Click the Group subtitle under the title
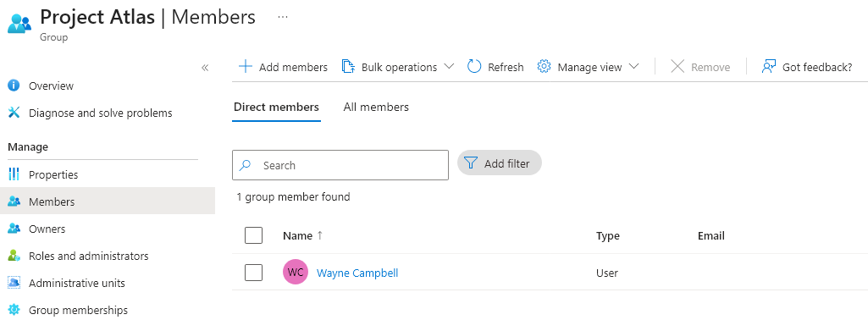 53,37
